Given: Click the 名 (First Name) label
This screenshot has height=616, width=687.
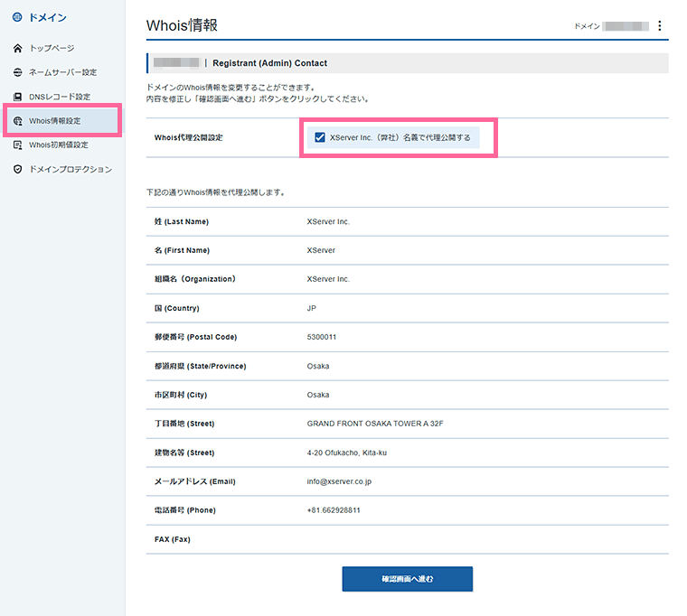Looking at the screenshot, I should (x=182, y=250).
